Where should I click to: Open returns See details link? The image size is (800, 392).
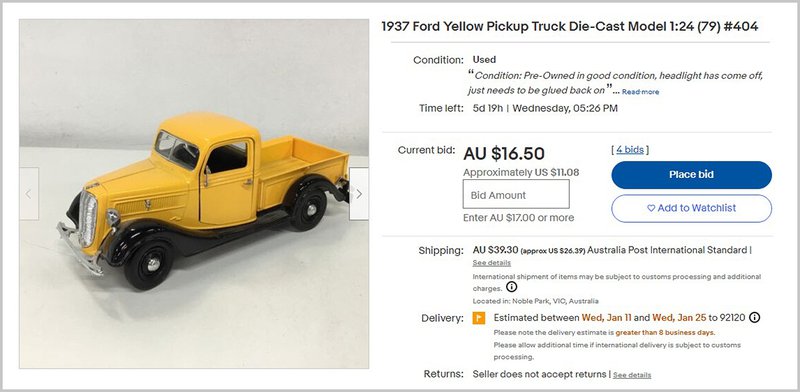click(632, 375)
